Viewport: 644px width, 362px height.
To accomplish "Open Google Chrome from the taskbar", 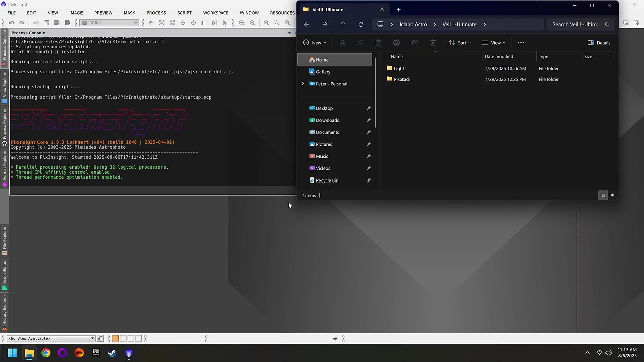I will tap(46, 353).
